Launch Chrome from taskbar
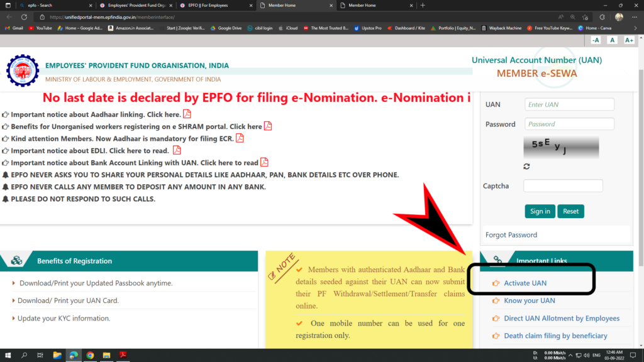644x362 pixels. tap(90, 355)
